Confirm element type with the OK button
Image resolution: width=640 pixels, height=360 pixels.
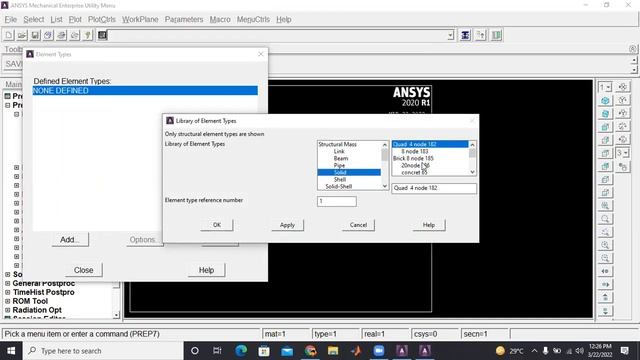(x=217, y=225)
